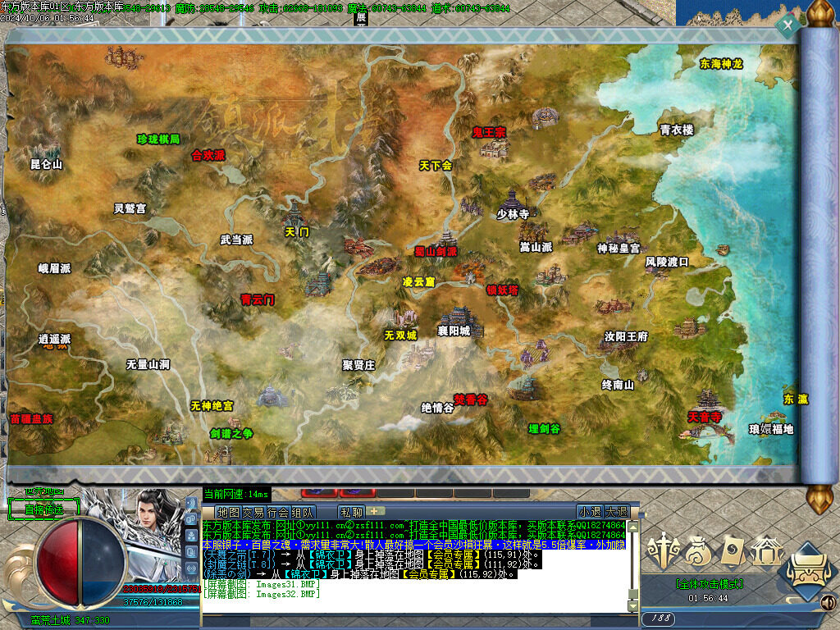The image size is (840, 630).
Task: Select 青云门 on the world map
Action: pos(257,299)
